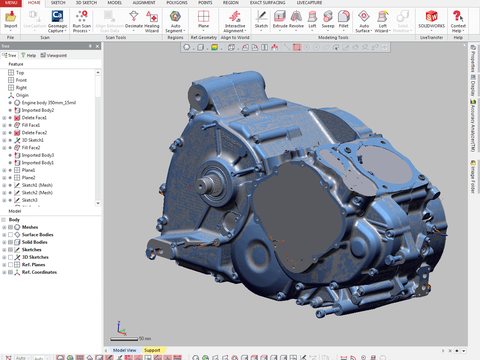Viewport: 480px width, 360px height.
Task: Open the Accuracy Analyzer(TM) side panel
Action: coord(473,125)
